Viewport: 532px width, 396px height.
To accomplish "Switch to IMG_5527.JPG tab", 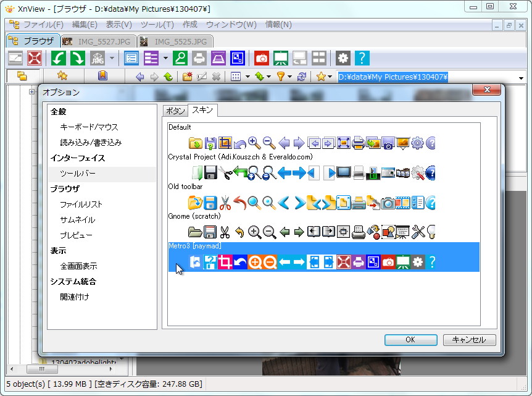I will [99, 41].
